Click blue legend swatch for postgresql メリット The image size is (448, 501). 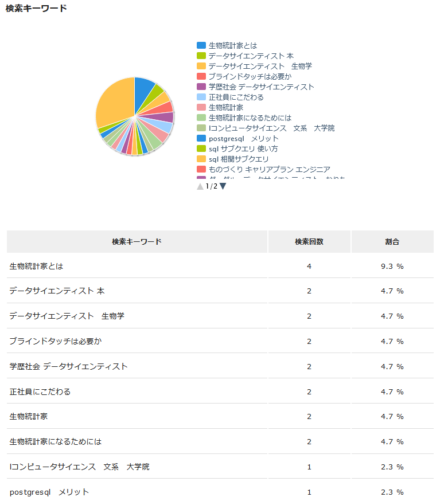click(x=201, y=138)
